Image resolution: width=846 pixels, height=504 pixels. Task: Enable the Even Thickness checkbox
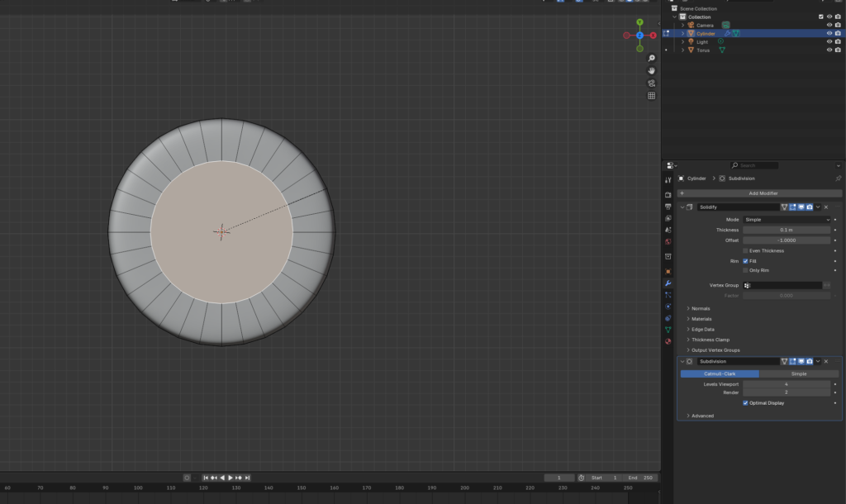point(745,250)
